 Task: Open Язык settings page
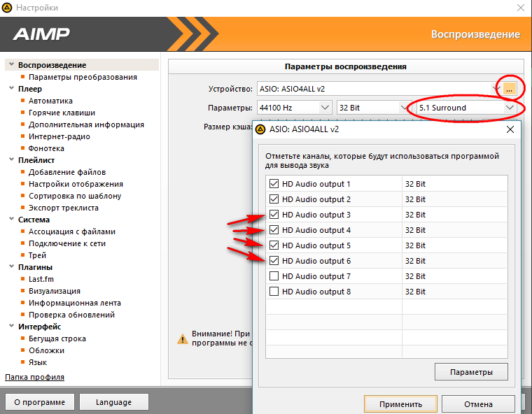point(38,362)
